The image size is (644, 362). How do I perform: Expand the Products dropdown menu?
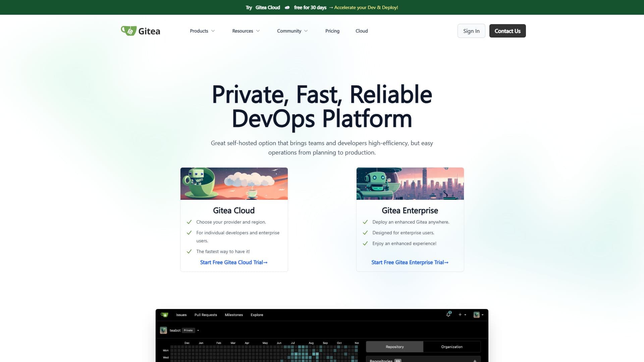202,31
